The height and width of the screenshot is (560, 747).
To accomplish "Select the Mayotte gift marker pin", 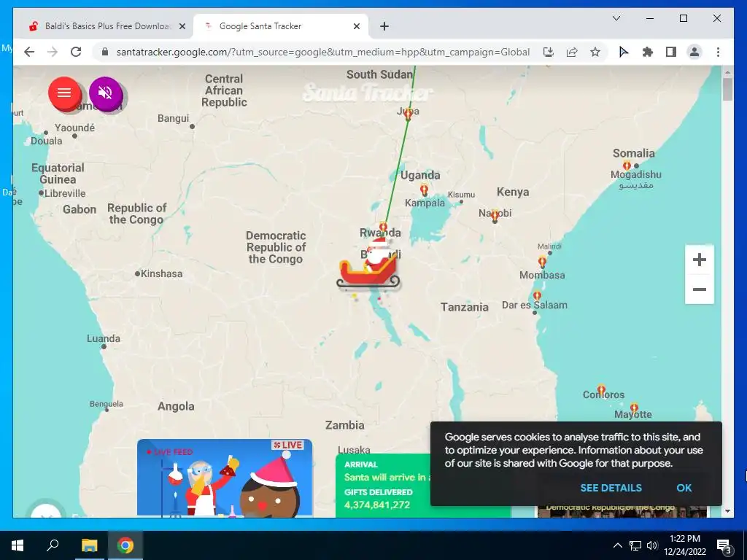I will pyautogui.click(x=634, y=408).
